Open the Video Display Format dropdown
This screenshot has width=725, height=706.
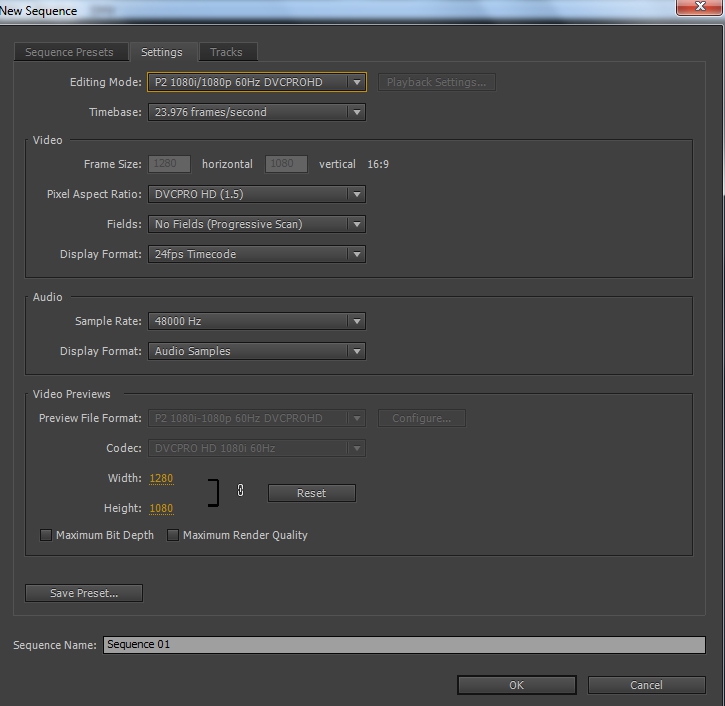click(x=257, y=254)
